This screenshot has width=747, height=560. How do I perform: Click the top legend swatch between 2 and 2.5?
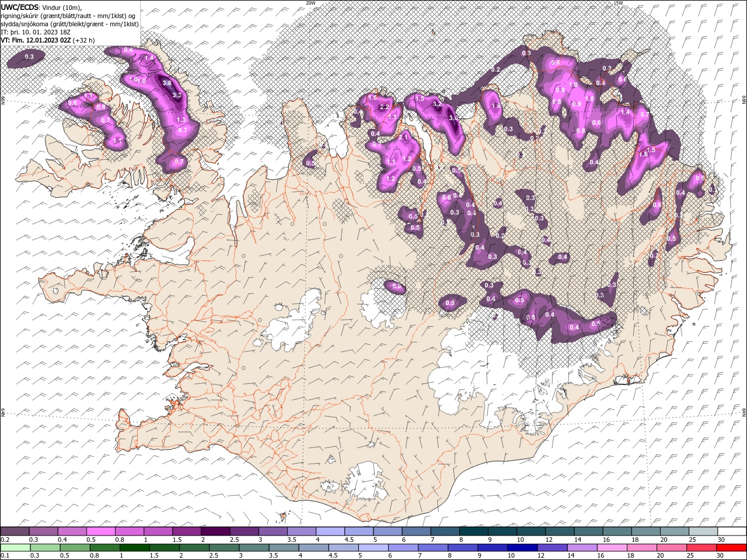click(215, 531)
